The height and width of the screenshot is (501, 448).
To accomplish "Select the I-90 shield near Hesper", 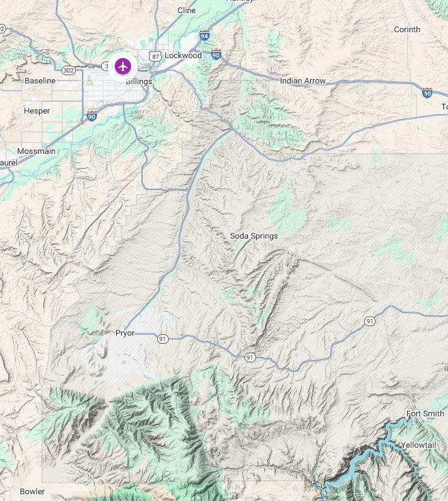I will point(92,116).
